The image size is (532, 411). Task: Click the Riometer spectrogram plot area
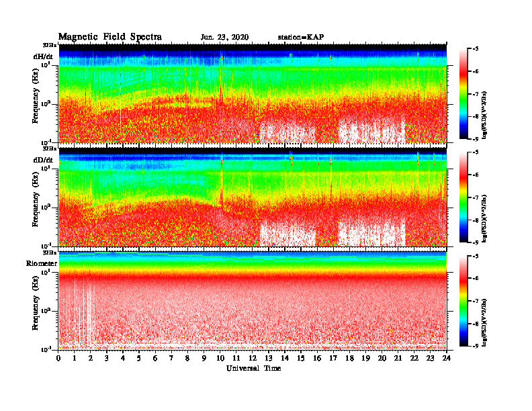[253, 300]
